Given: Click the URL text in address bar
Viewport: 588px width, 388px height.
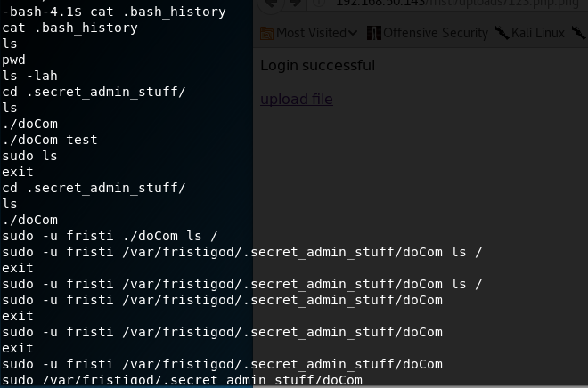Looking at the screenshot, I should pos(457,4).
